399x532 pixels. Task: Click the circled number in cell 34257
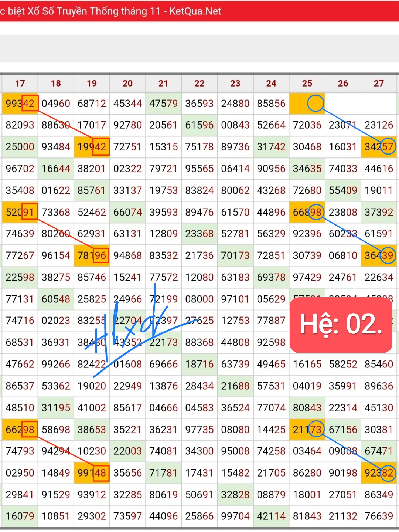388,147
